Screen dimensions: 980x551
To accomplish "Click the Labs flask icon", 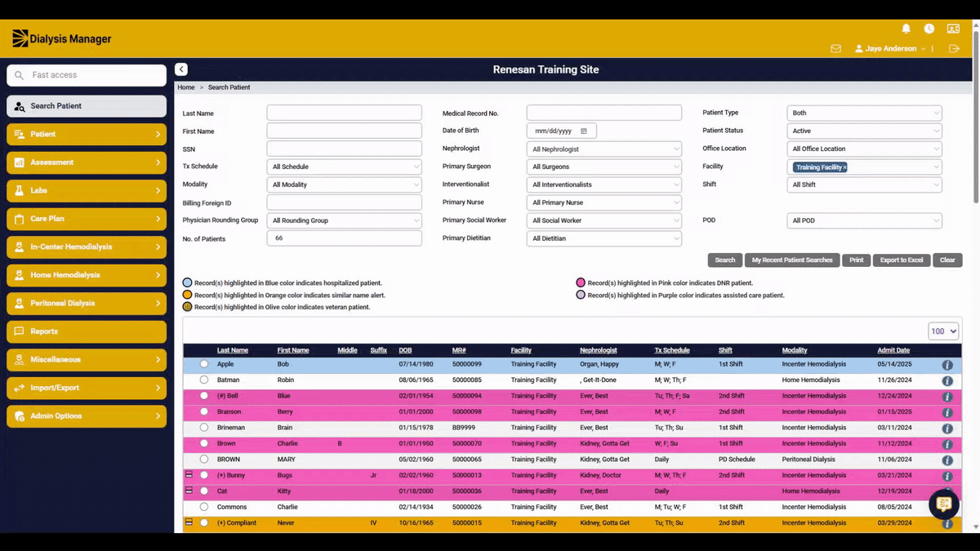I will coord(18,190).
